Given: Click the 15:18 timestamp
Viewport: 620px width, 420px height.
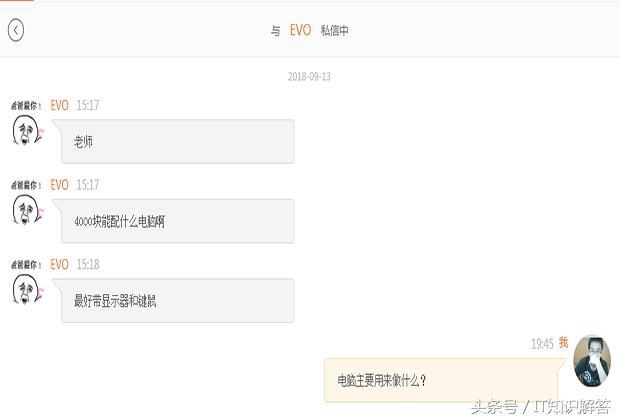Looking at the screenshot, I should point(88,264).
